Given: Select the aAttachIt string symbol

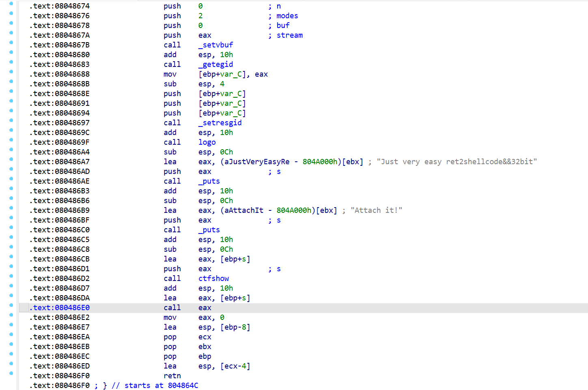Looking at the screenshot, I should (244, 210).
